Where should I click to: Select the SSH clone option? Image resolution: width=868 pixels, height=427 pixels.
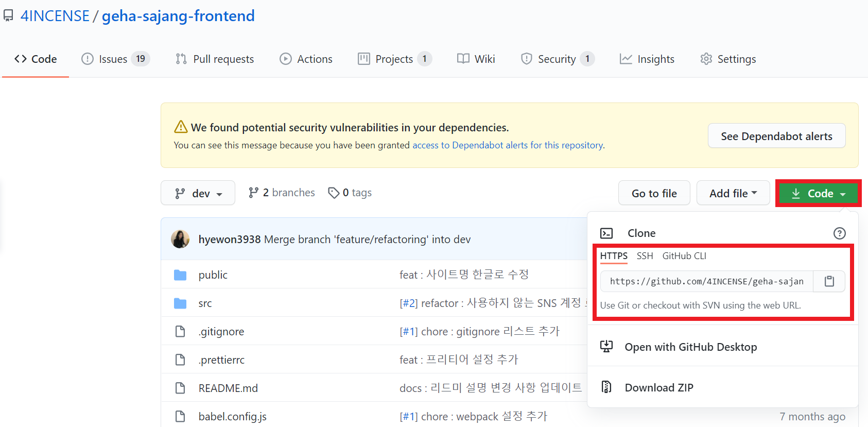645,256
